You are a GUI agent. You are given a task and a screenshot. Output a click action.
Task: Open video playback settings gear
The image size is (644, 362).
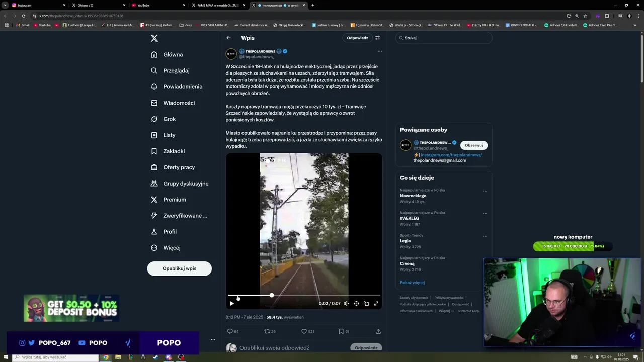[356, 303]
